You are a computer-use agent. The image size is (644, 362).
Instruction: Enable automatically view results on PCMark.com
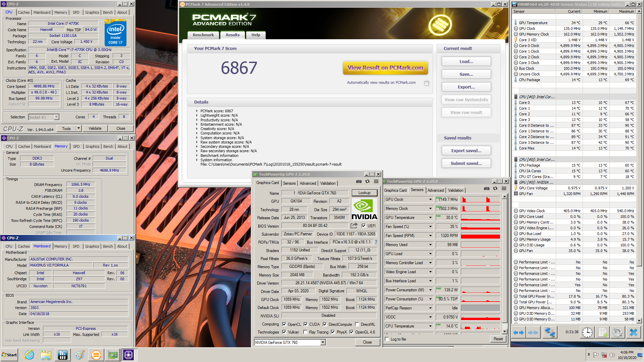[426, 83]
